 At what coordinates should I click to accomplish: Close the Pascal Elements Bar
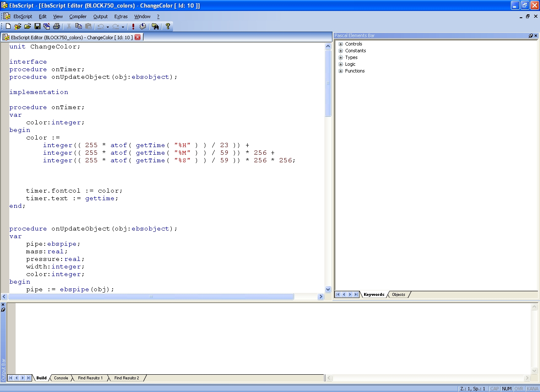(536, 36)
